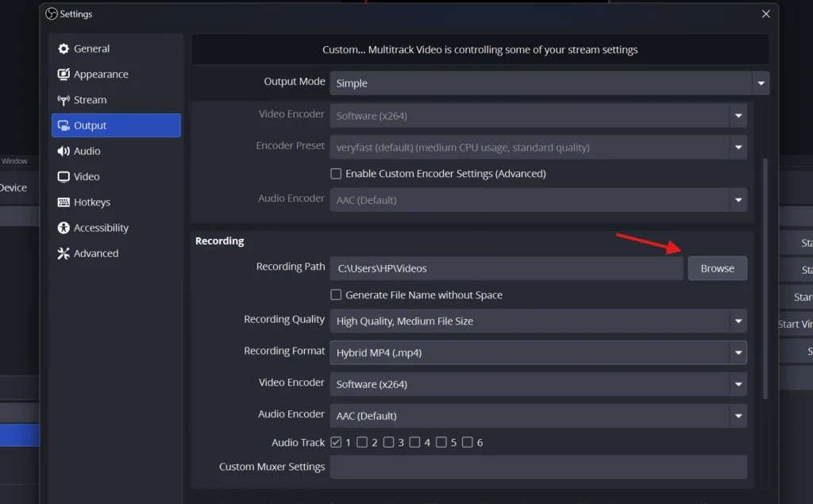Screen dimensions: 813x504
Task: Click the OBS logo in title bar
Action: tap(52, 14)
